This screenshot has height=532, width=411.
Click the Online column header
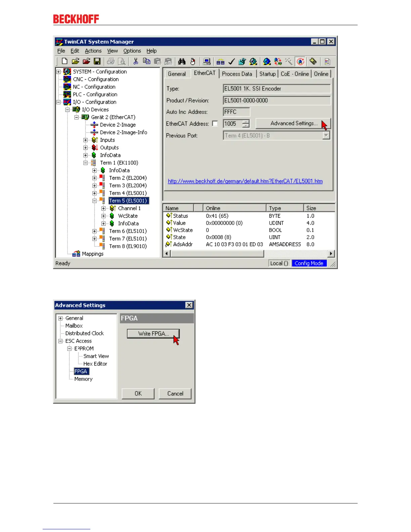(x=235, y=208)
